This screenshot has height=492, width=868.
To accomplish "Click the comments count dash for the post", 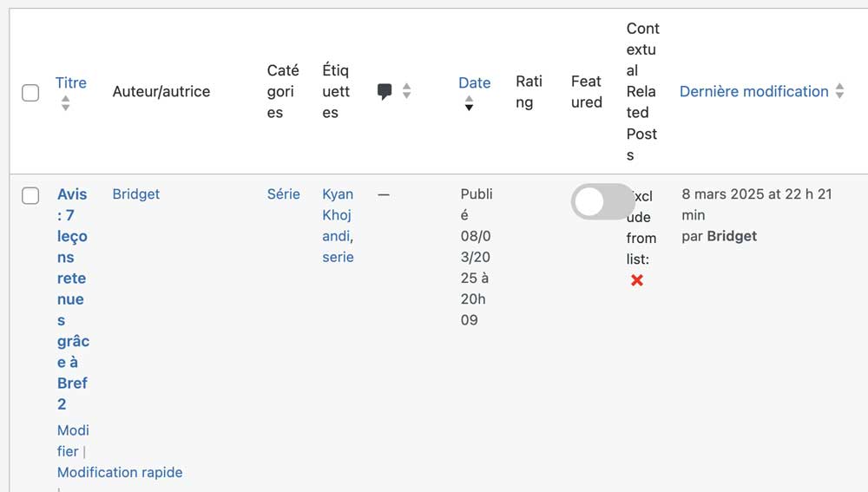I will 384,195.
